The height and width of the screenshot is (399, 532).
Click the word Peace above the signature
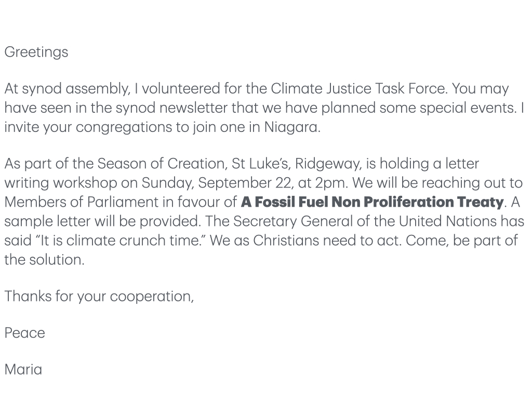(24, 333)
